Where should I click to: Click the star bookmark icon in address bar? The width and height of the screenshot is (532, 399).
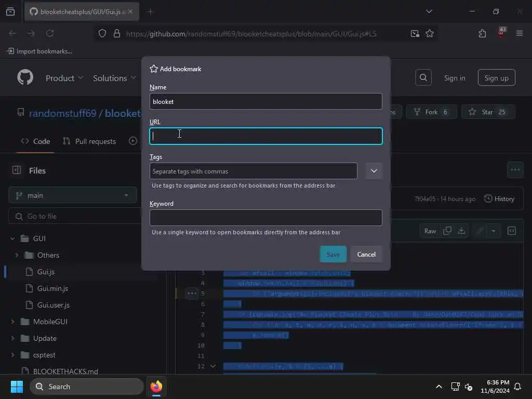click(x=430, y=33)
